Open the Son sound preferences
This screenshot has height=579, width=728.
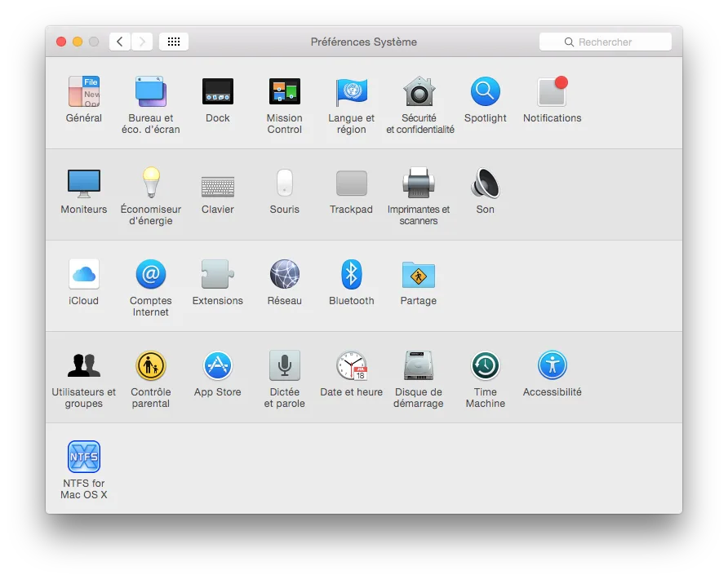pyautogui.click(x=485, y=183)
